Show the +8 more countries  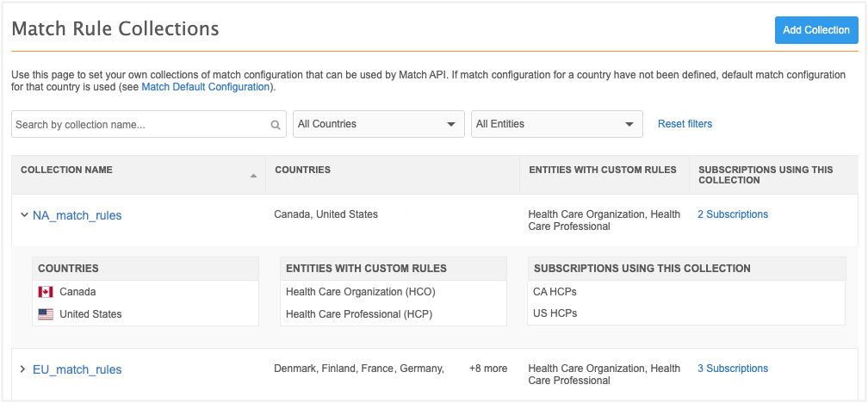[487, 369]
